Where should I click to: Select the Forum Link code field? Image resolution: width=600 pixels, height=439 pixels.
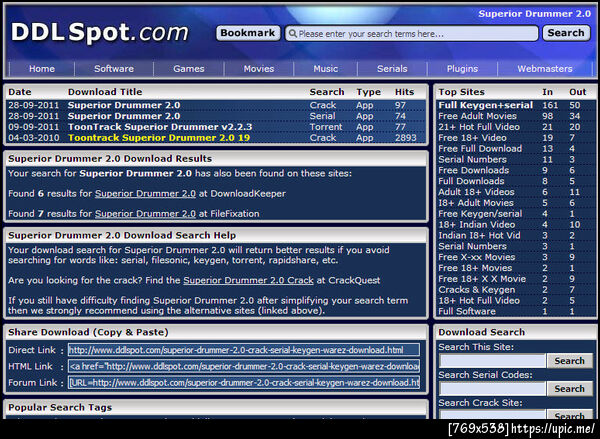(x=244, y=382)
